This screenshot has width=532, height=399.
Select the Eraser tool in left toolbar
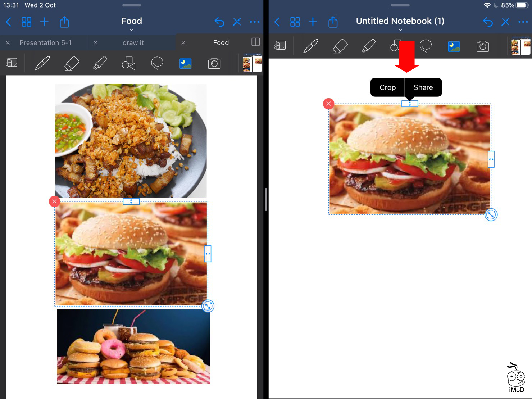(x=71, y=64)
